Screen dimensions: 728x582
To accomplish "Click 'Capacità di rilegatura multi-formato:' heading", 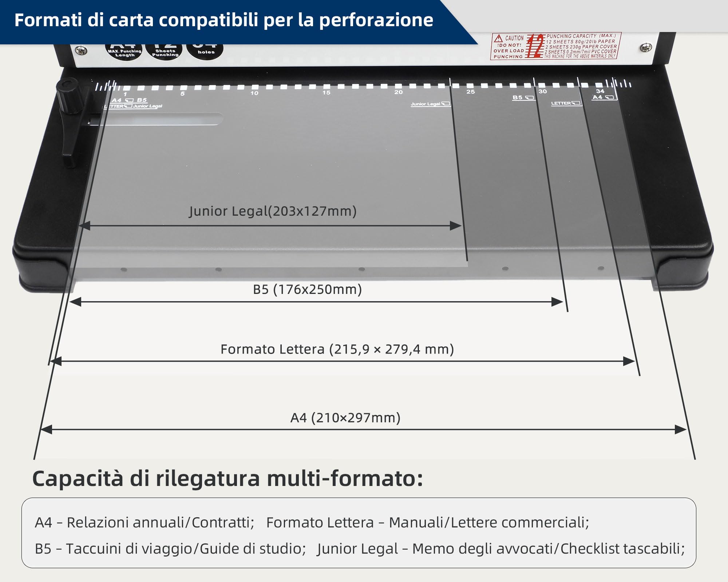I will coord(228,478).
